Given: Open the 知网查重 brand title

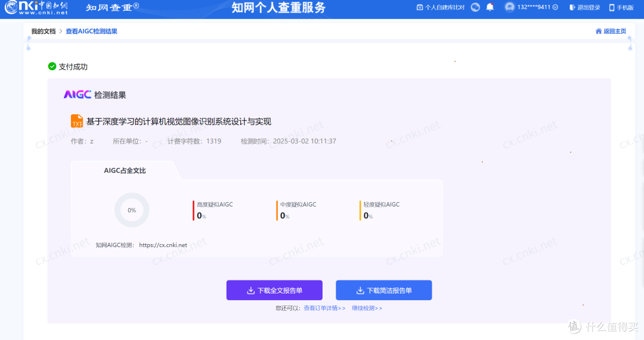Looking at the screenshot, I should tap(113, 7).
